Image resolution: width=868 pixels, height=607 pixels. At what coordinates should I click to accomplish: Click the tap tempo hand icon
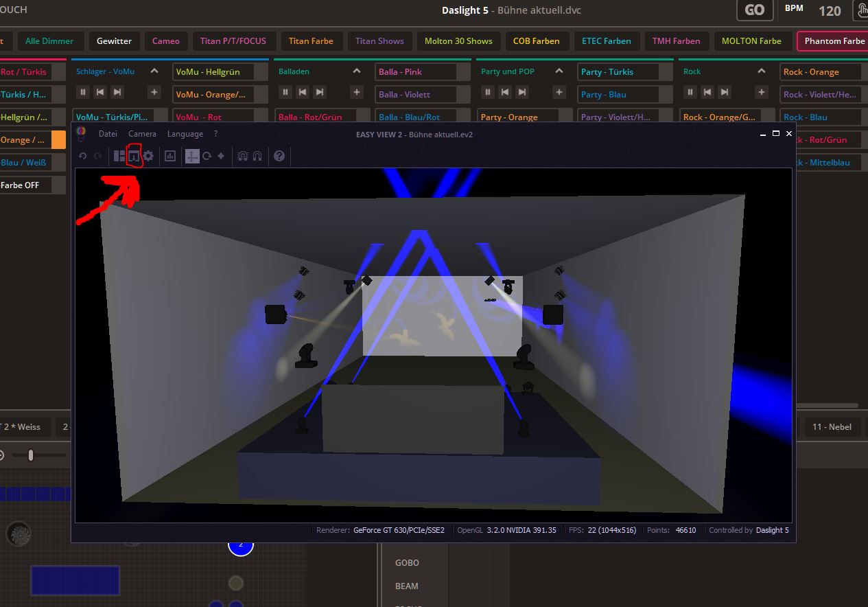click(x=861, y=11)
